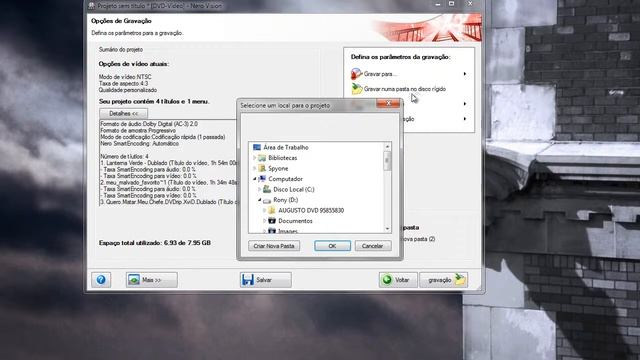Screen dimensions: 640x360
Task: Select Área de Trabalho in tree
Action: [x=286, y=147]
